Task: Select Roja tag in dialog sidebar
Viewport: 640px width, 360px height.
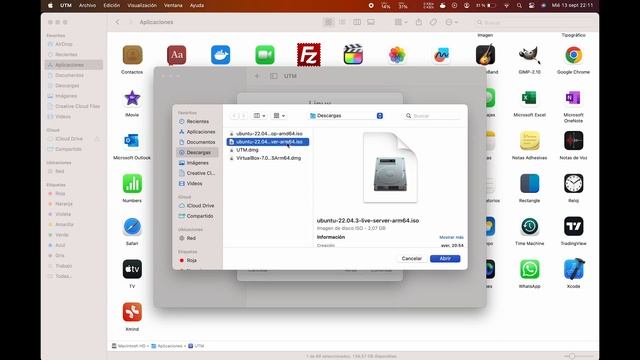Action: tap(197, 260)
